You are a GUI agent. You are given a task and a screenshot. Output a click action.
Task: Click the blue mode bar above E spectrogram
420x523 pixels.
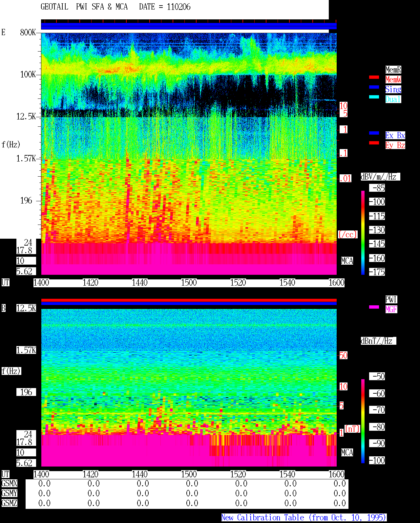coord(189,26)
